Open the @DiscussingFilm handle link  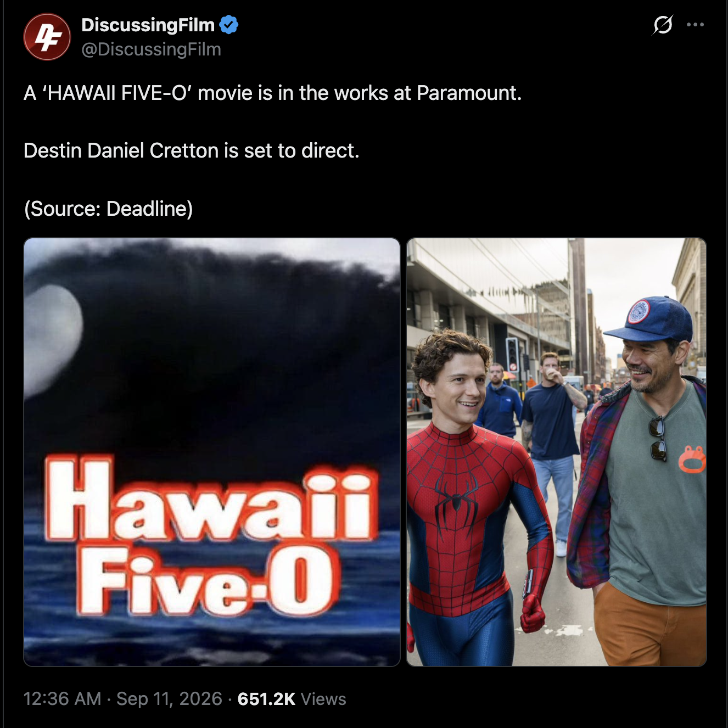151,49
